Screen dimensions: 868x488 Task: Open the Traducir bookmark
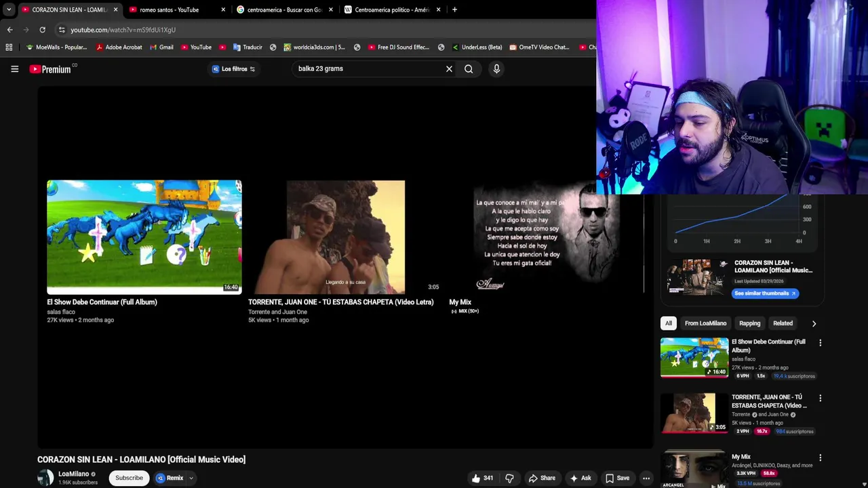click(x=248, y=47)
